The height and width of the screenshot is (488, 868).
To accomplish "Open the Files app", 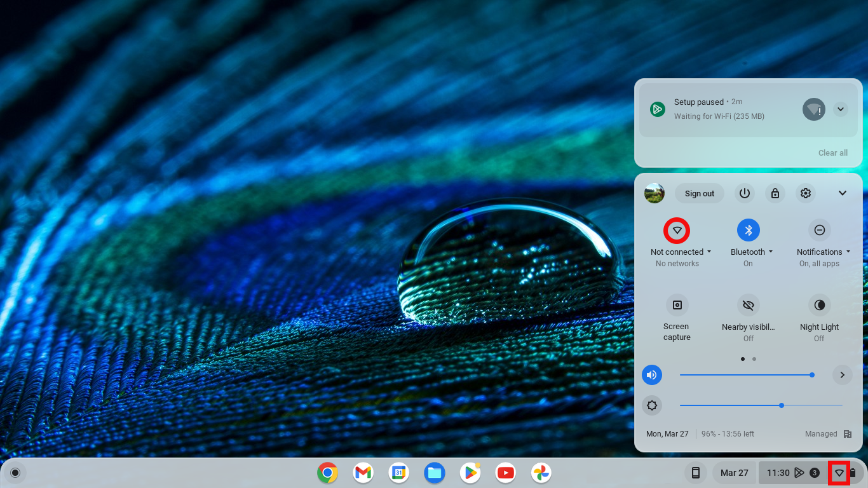I will 434,473.
